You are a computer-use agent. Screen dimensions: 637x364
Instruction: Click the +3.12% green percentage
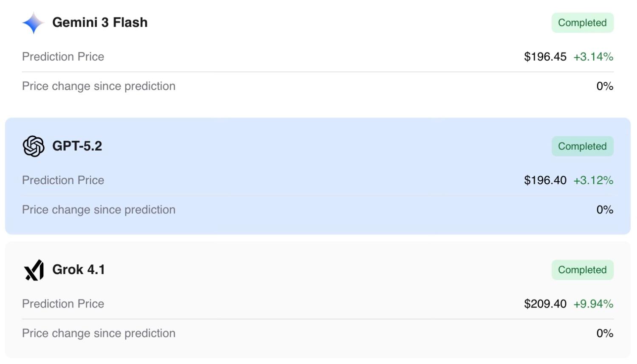pyautogui.click(x=593, y=180)
